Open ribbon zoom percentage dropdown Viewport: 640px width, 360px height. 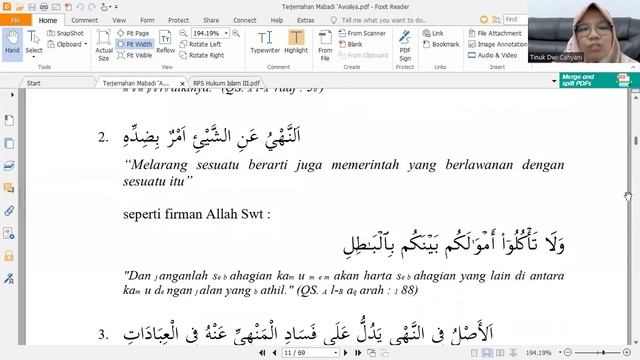point(226,33)
